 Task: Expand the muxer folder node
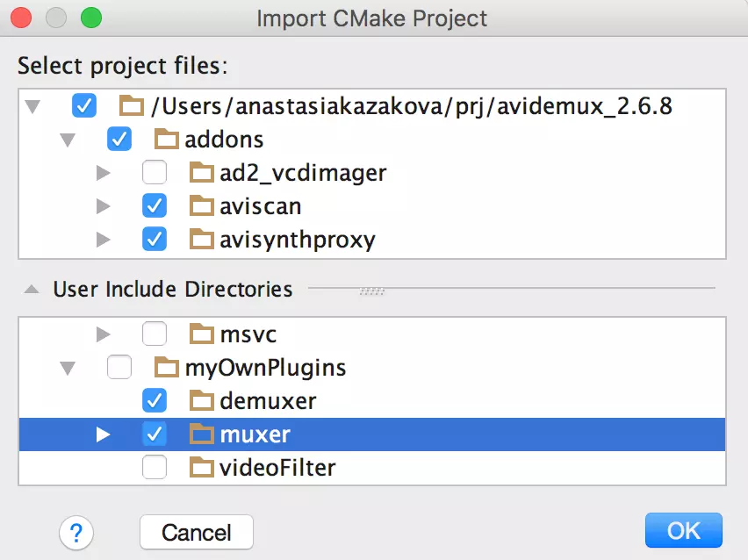(104, 434)
